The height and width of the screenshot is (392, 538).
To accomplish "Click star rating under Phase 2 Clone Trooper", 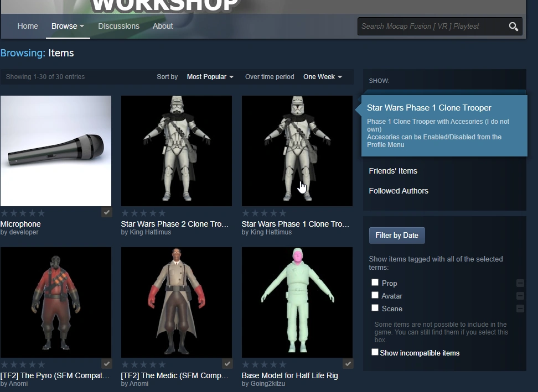I will tap(143, 213).
